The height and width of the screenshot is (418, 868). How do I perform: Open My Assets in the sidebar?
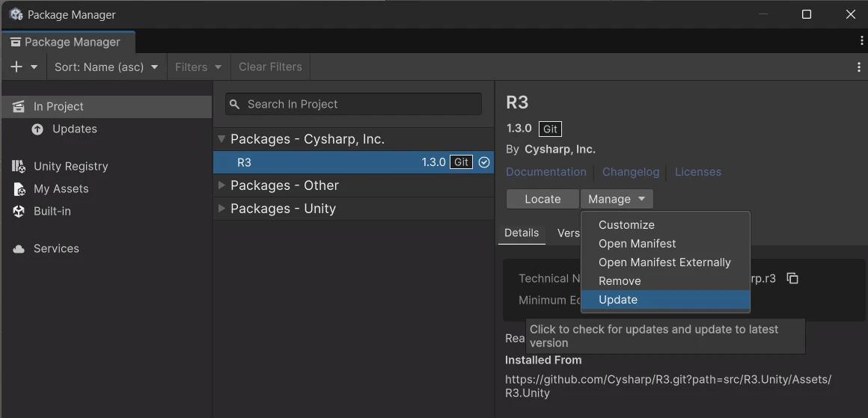click(x=106, y=189)
